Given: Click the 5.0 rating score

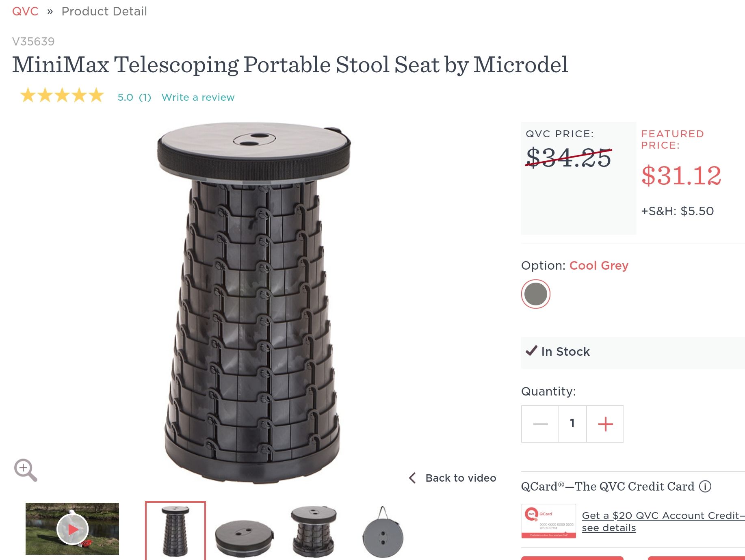Looking at the screenshot, I should coord(125,97).
